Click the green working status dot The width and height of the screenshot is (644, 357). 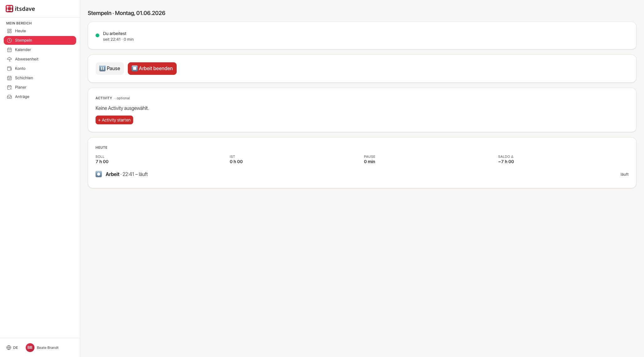tap(97, 35)
